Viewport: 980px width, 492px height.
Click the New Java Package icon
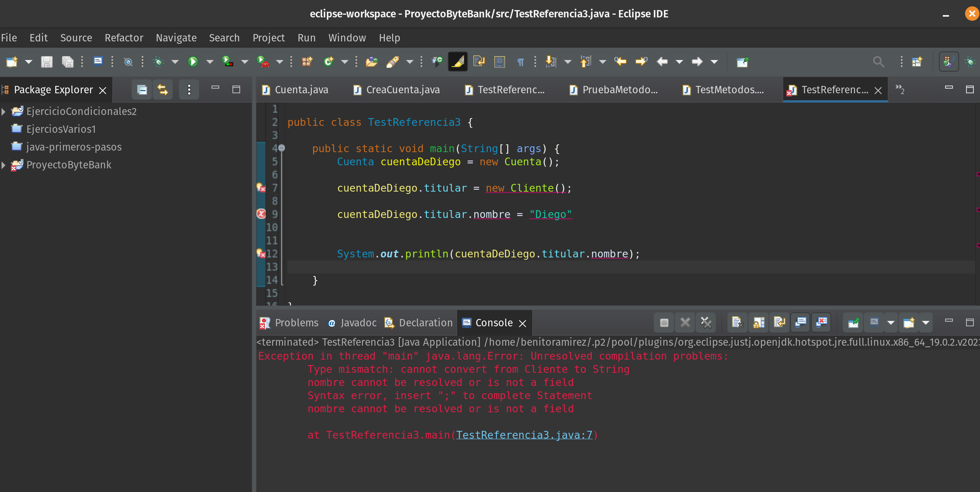(x=307, y=62)
